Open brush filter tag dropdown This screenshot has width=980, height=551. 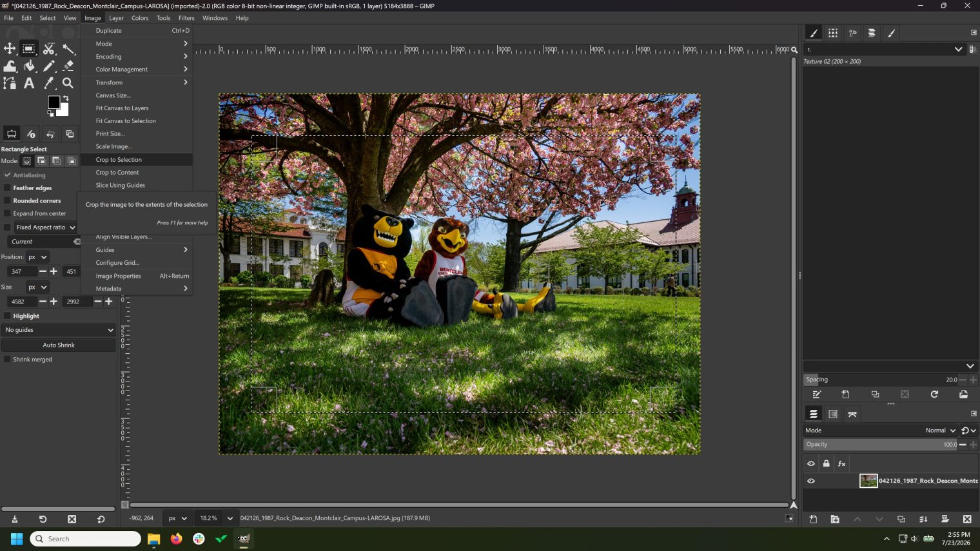(x=958, y=50)
